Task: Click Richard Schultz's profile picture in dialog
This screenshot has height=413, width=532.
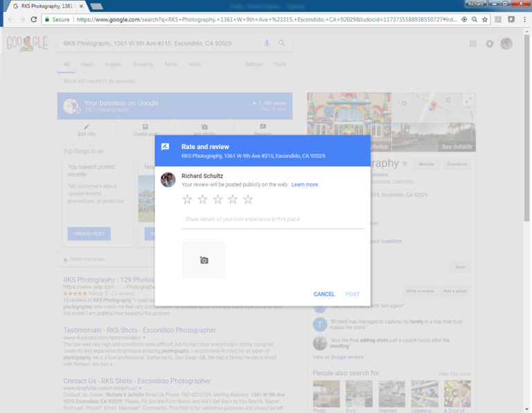Action: pos(168,180)
